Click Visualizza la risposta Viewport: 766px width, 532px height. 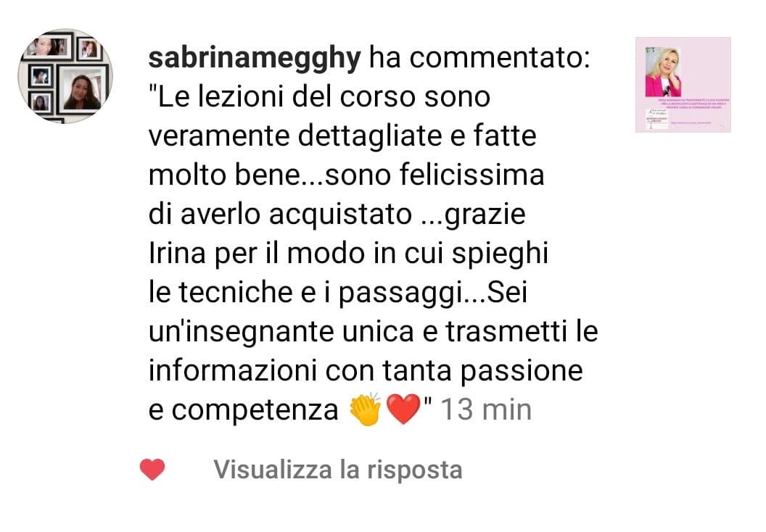coord(338,470)
